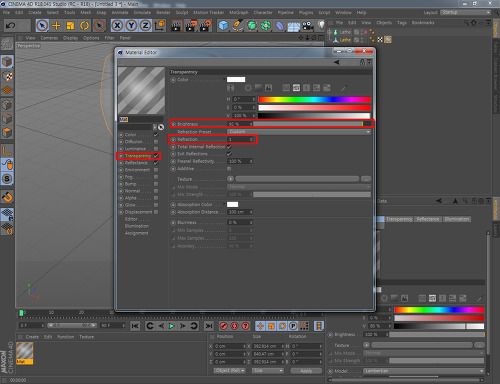
Task: Add a Camera object
Action: [x=308, y=26]
